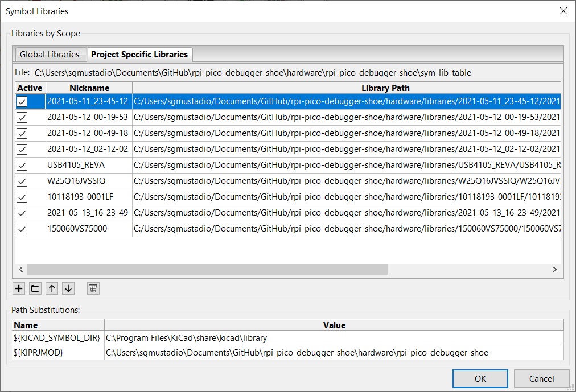Toggle Active checkbox for W25Q16JVSSIQ
This screenshot has width=576, height=392.
coord(22,181)
